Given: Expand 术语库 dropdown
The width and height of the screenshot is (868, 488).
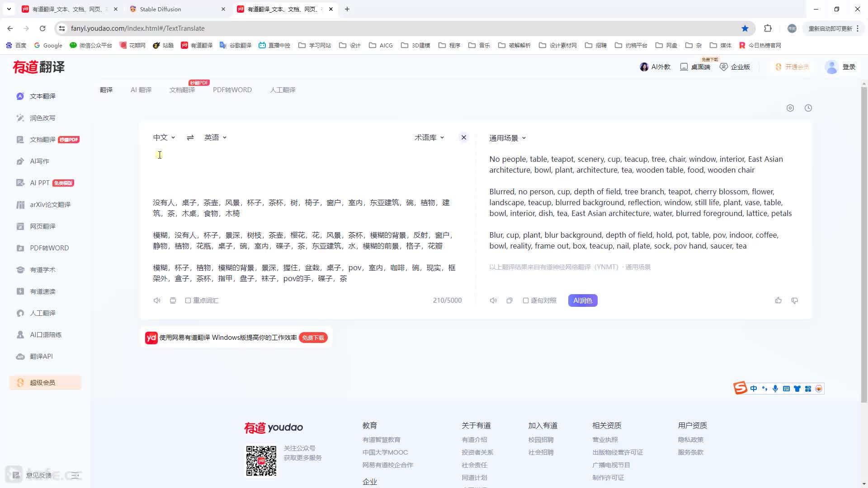Looking at the screenshot, I should [429, 137].
